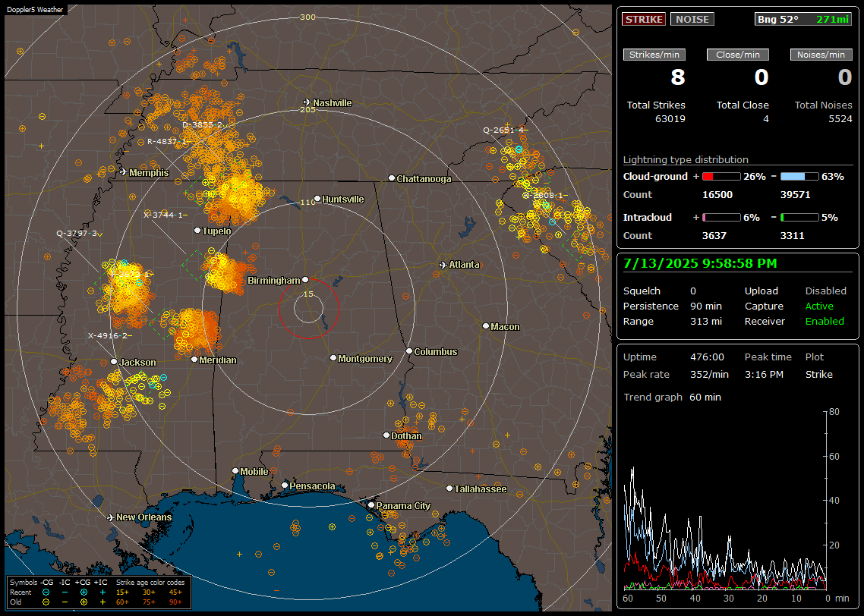Click the Memphis airport marker
Screen dimensions: 864x616
tap(124, 172)
